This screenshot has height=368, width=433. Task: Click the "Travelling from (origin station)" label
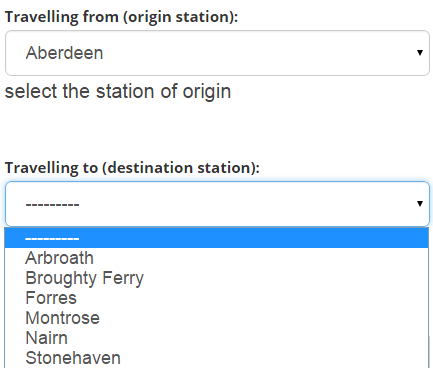[122, 17]
